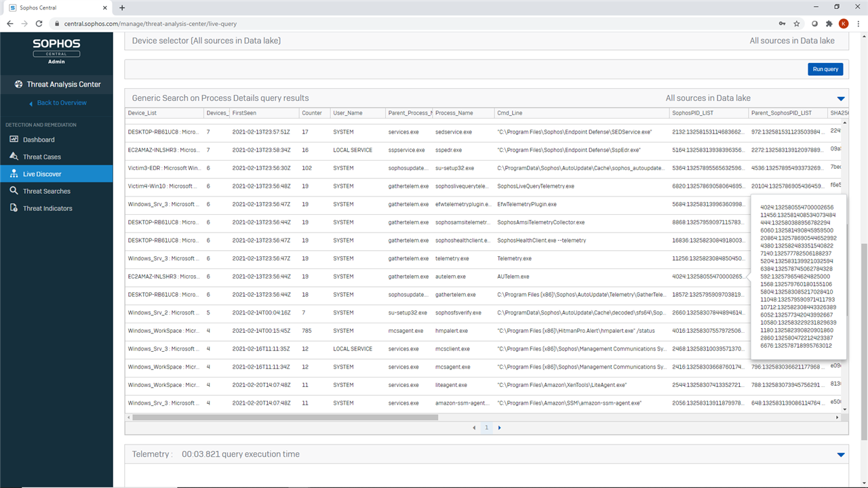868x488 pixels.
Task: Reload the page
Action: tap(40, 23)
